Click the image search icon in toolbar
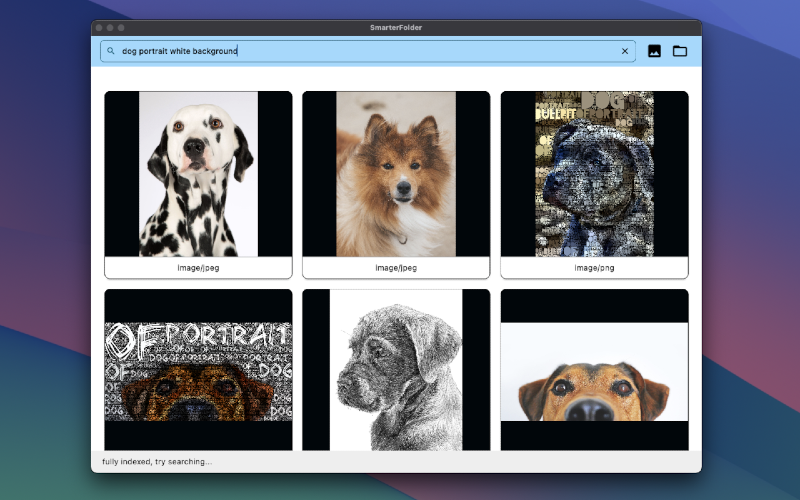 click(x=654, y=51)
